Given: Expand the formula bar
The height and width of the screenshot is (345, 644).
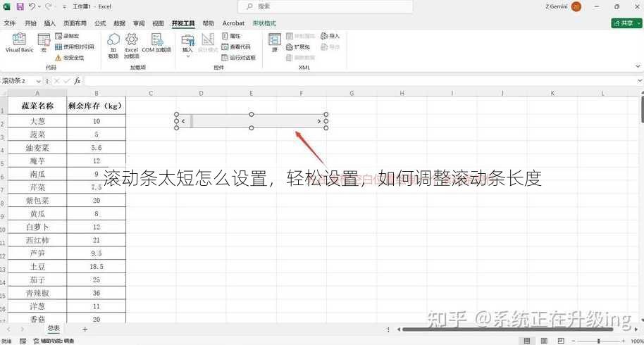Looking at the screenshot, I should [640, 81].
